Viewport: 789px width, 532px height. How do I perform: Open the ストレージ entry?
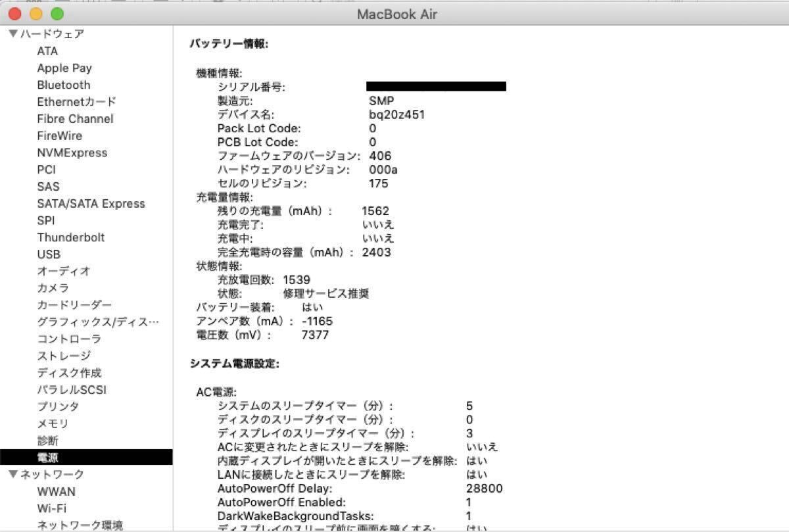[64, 356]
